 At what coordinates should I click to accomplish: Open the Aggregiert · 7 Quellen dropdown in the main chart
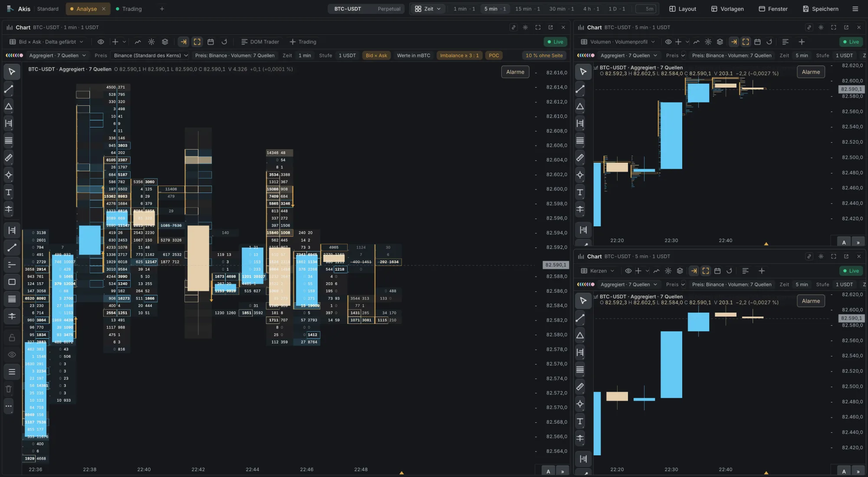[57, 56]
